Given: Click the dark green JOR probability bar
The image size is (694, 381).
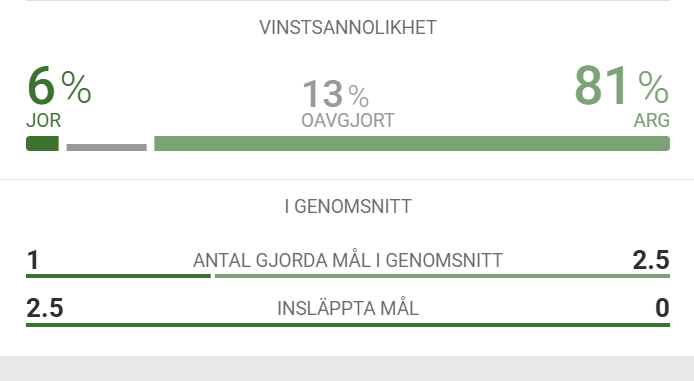Looking at the screenshot, I should click(42, 143).
